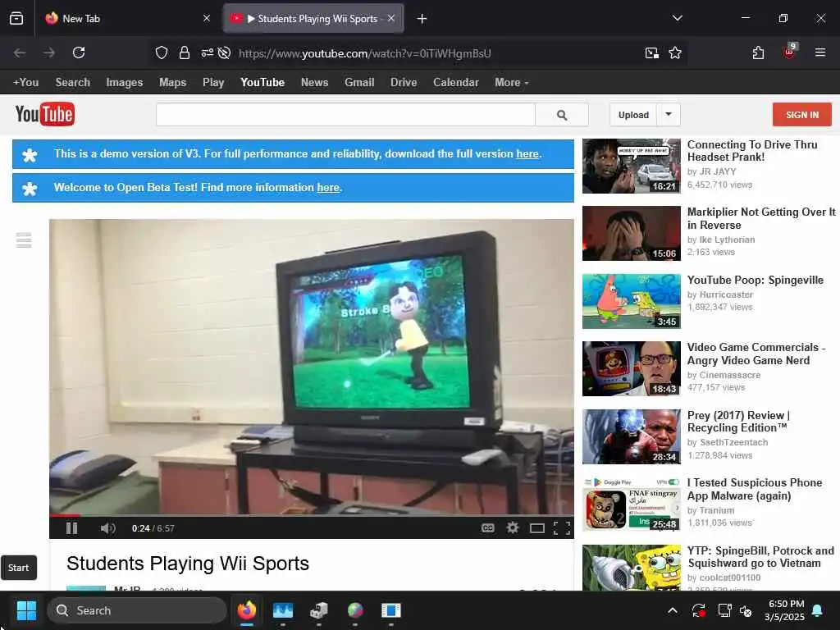Open Firefox View icon at top left

coord(16,19)
